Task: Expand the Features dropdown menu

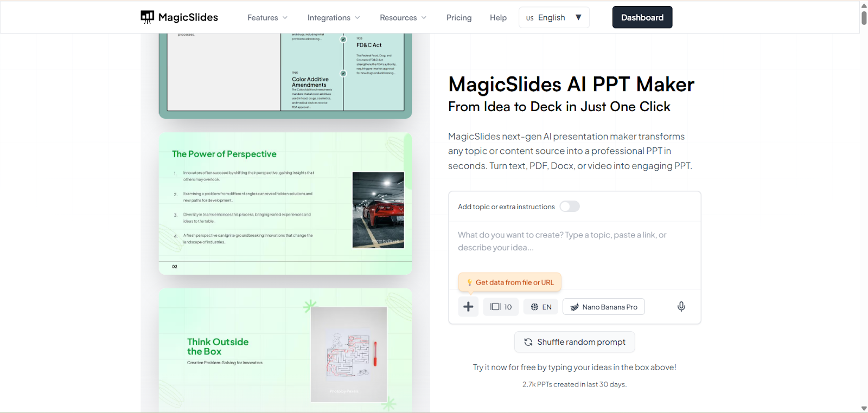Action: [x=267, y=17]
